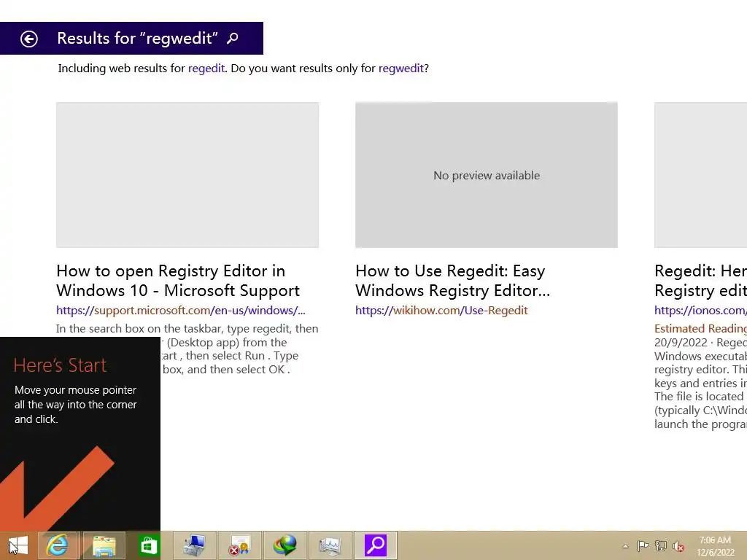This screenshot has width=747, height=560.
Task: Click the "Here's Start" tip heading
Action: 60,365
